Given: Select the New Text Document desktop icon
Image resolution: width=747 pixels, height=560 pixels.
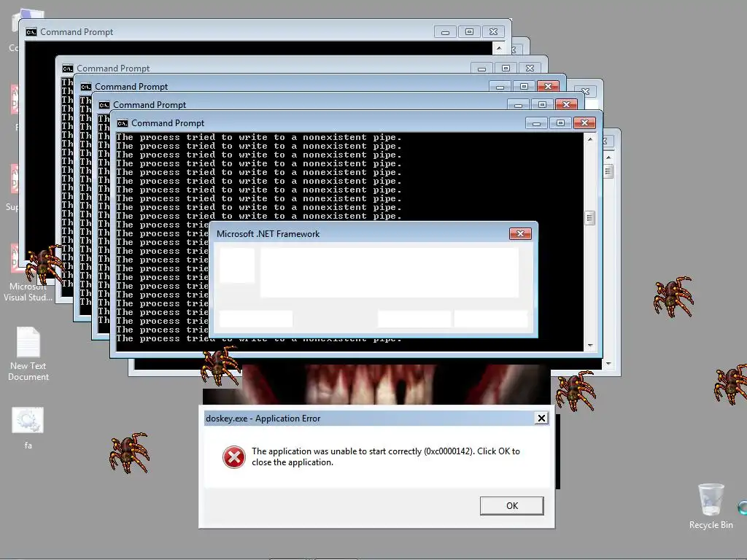Looking at the screenshot, I should [28, 354].
